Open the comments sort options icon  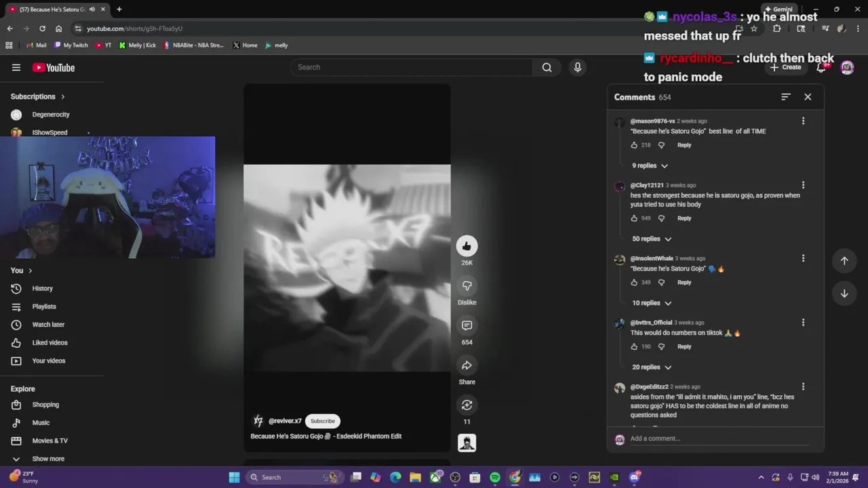point(786,97)
